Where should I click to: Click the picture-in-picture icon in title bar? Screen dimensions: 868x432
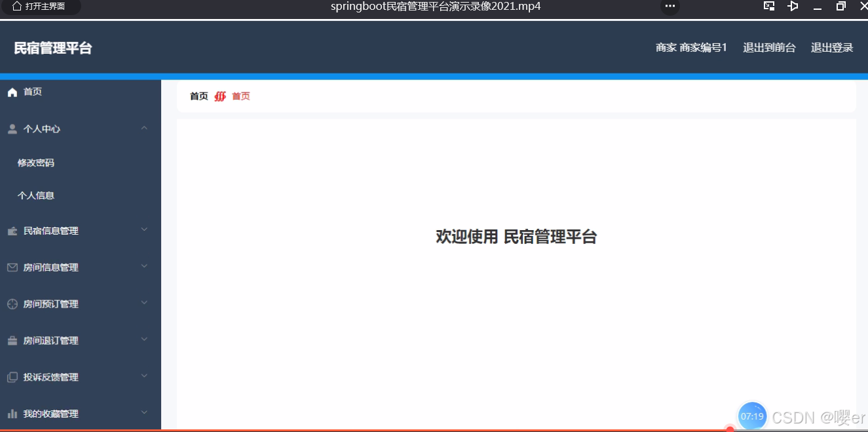(x=769, y=6)
